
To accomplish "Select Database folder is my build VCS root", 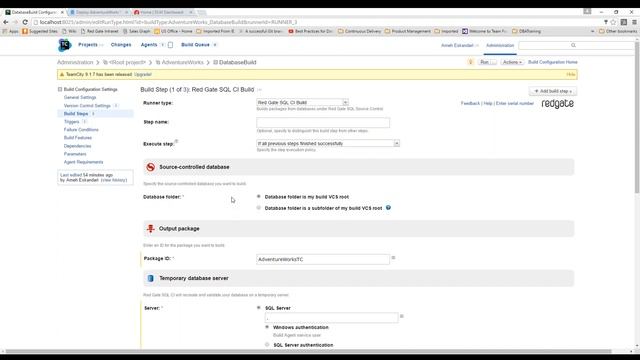I will click(x=258, y=196).
